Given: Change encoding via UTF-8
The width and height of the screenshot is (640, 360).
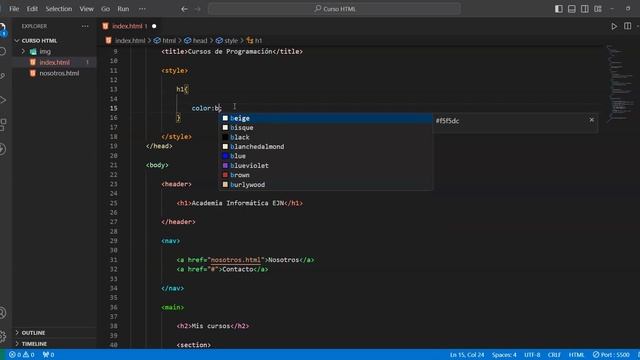Looking at the screenshot, I should [x=532, y=355].
